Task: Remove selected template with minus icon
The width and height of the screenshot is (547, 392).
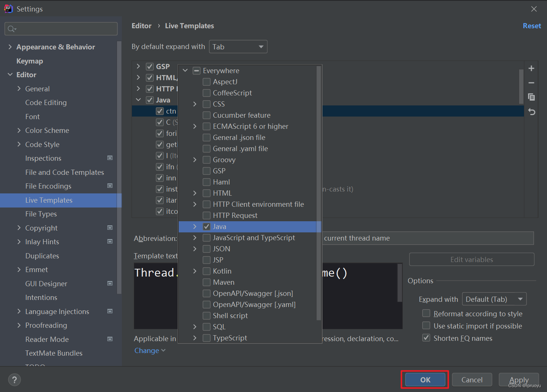Action: tap(531, 83)
